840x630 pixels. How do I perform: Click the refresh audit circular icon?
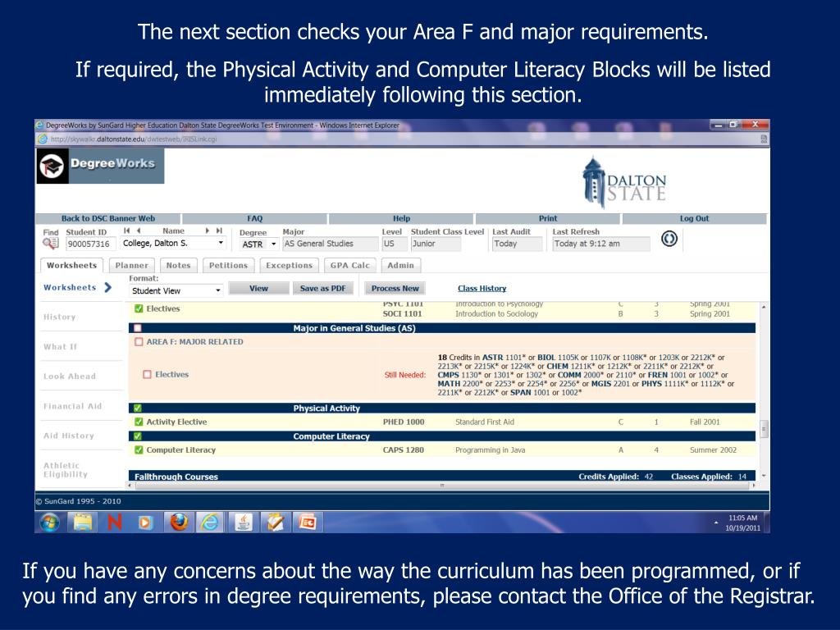669,239
